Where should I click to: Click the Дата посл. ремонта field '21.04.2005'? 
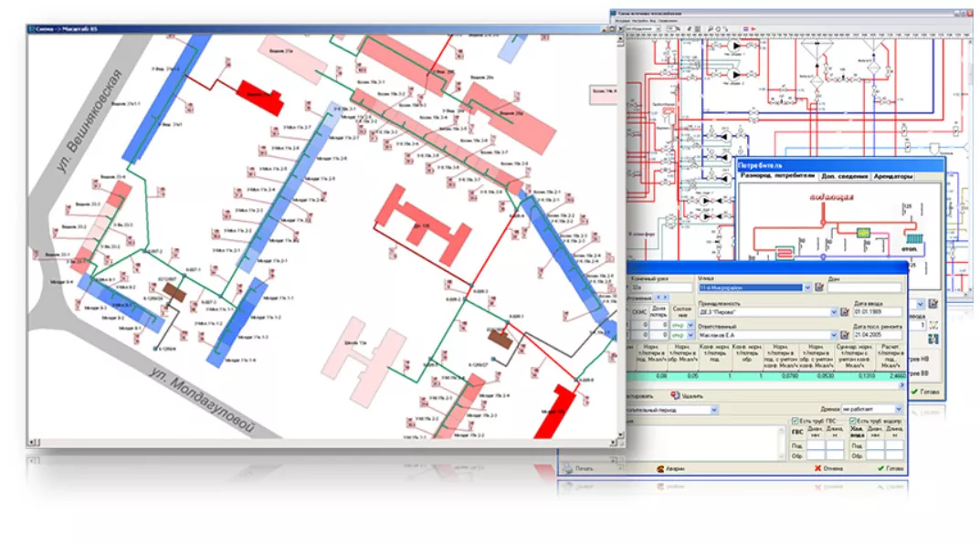coord(878,335)
